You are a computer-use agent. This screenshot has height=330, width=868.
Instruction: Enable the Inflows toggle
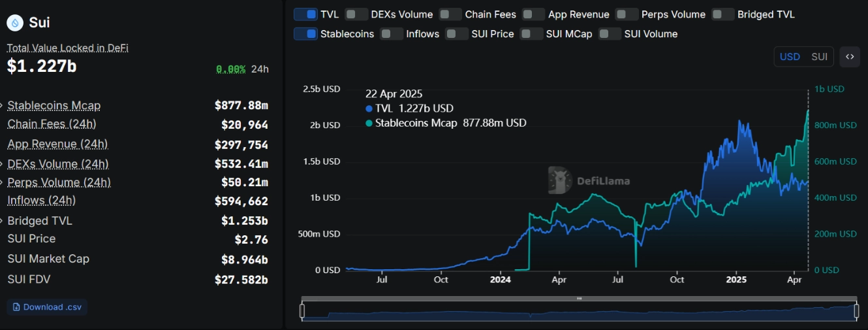[392, 33]
